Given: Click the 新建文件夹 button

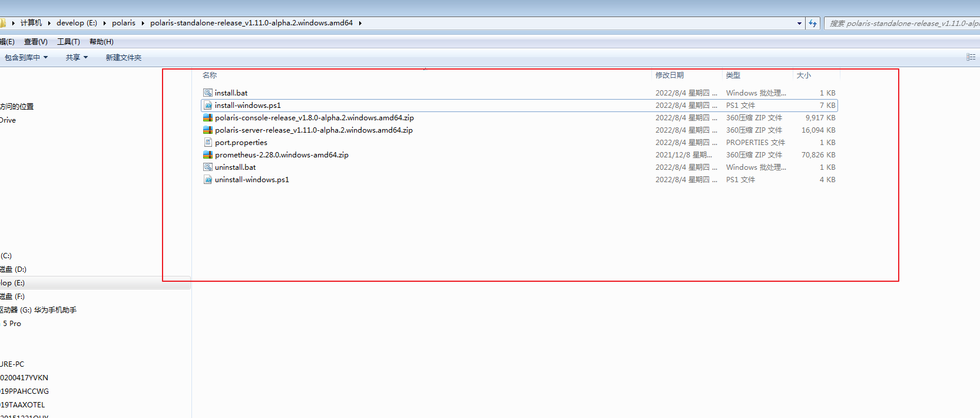Looking at the screenshot, I should [124, 58].
